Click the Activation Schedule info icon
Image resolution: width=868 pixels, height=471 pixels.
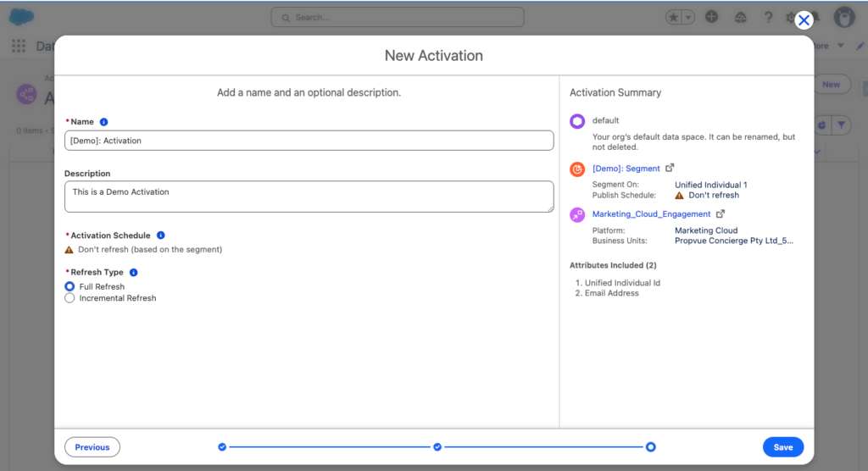161,235
